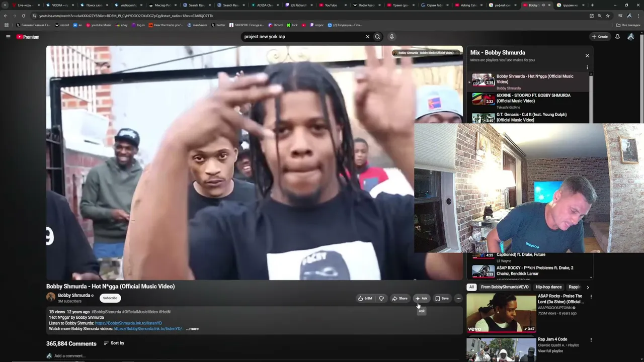Open a new browser tab
644x362 pixels.
592,5
